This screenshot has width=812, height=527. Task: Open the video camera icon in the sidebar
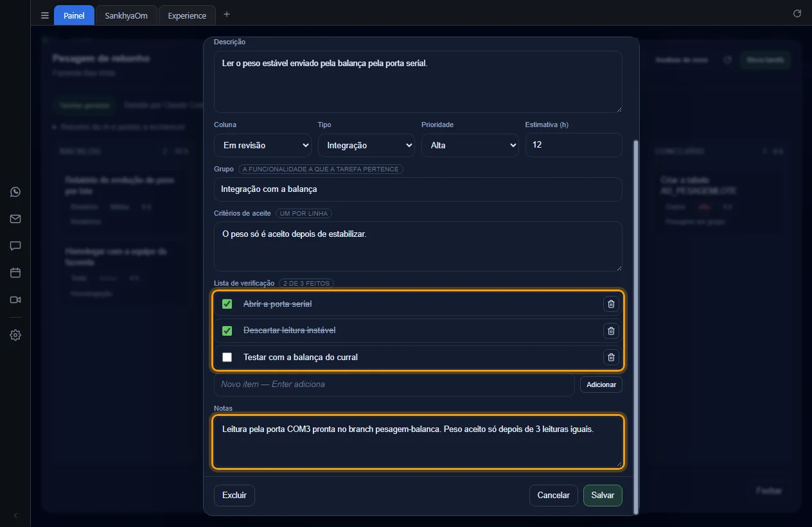tap(15, 300)
